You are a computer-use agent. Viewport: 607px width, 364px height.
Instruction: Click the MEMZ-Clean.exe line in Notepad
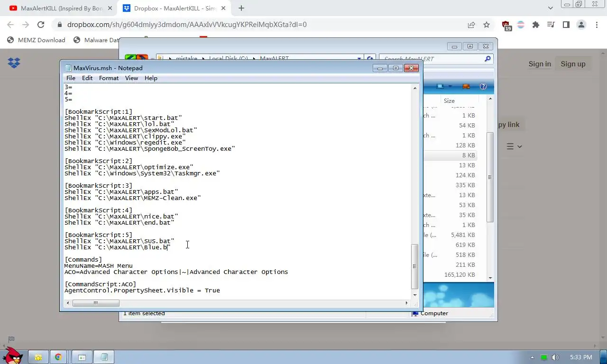point(133,198)
